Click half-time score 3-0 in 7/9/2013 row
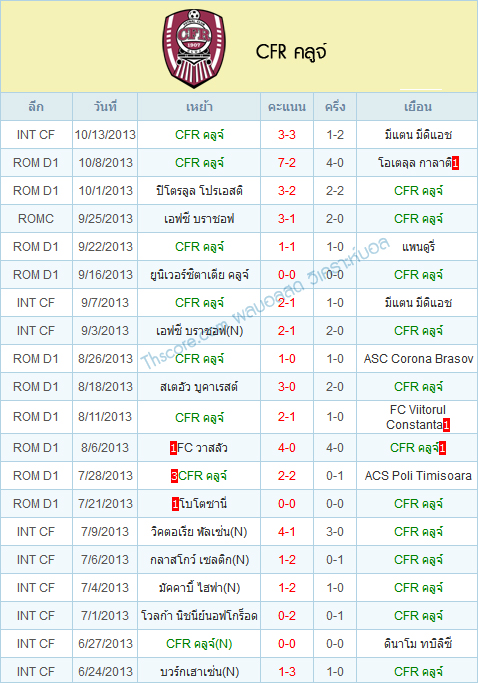478x683 pixels. (335, 532)
